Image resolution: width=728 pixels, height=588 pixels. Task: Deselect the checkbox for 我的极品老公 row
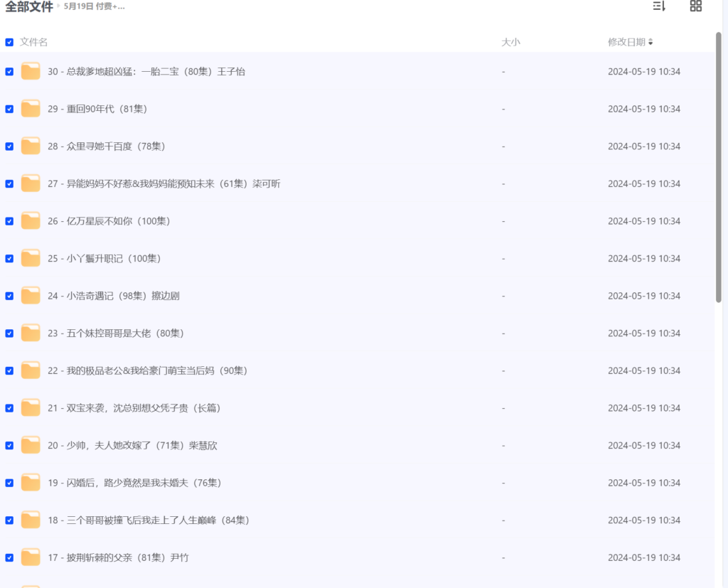click(x=9, y=370)
